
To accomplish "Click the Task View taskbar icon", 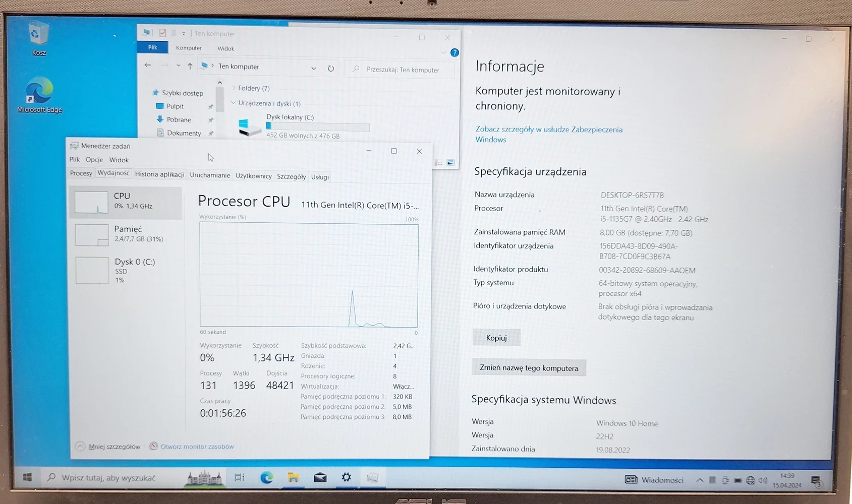I will (x=240, y=477).
